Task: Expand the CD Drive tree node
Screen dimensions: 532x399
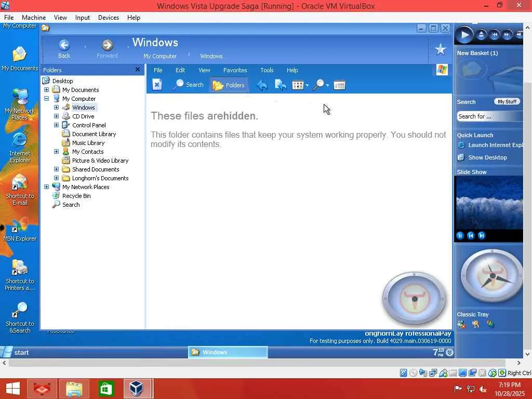Action: 56,116
